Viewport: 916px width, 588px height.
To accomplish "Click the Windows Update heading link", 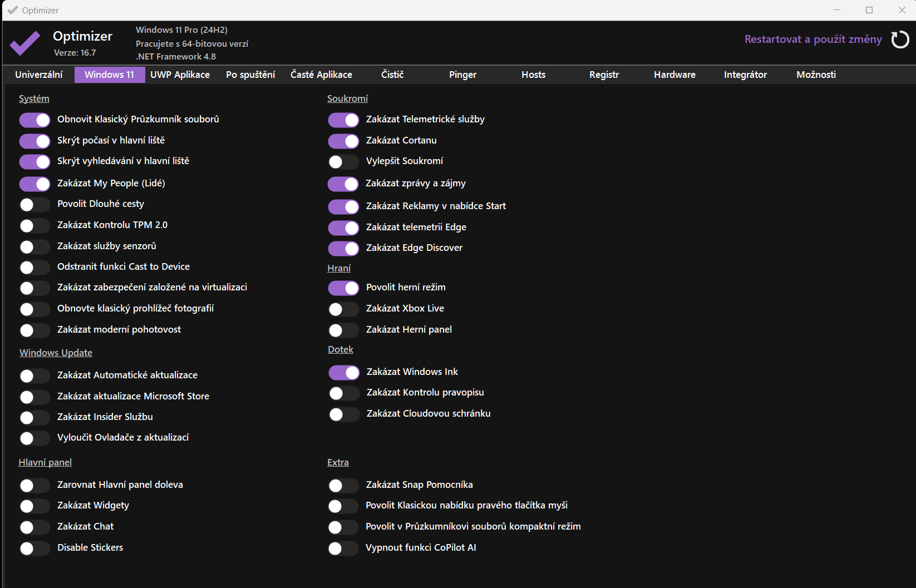I will coord(56,353).
